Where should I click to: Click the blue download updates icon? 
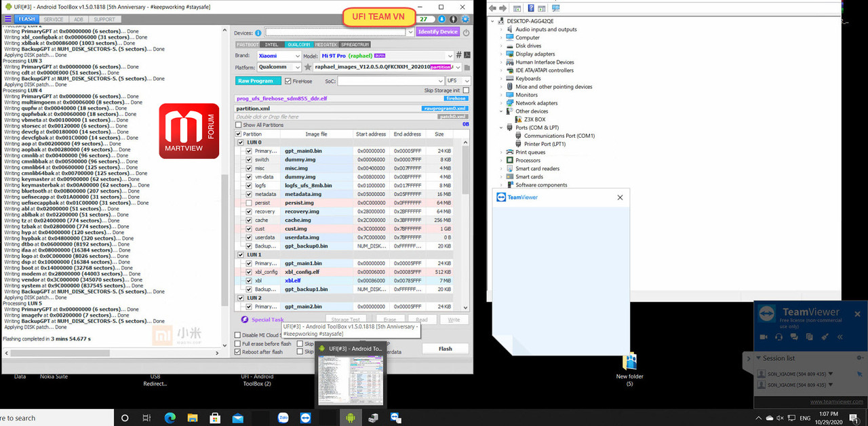click(442, 20)
